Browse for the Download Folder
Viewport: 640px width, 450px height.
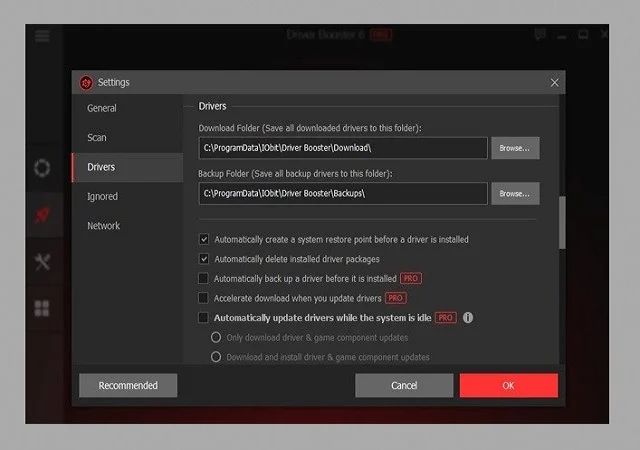[515, 148]
